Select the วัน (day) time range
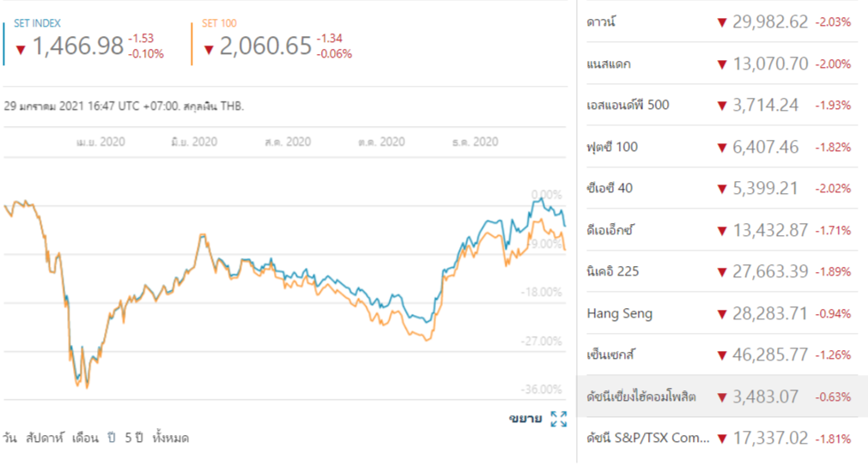 (x=10, y=438)
